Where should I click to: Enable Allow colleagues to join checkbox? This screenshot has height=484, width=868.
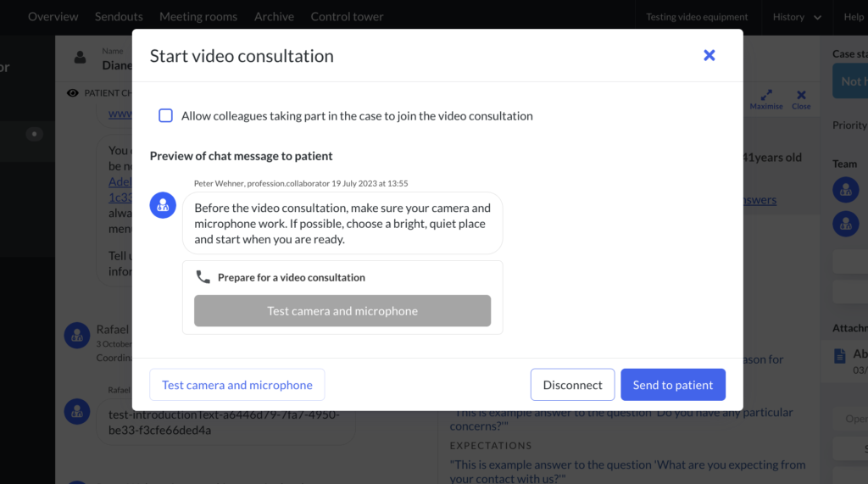coord(165,116)
